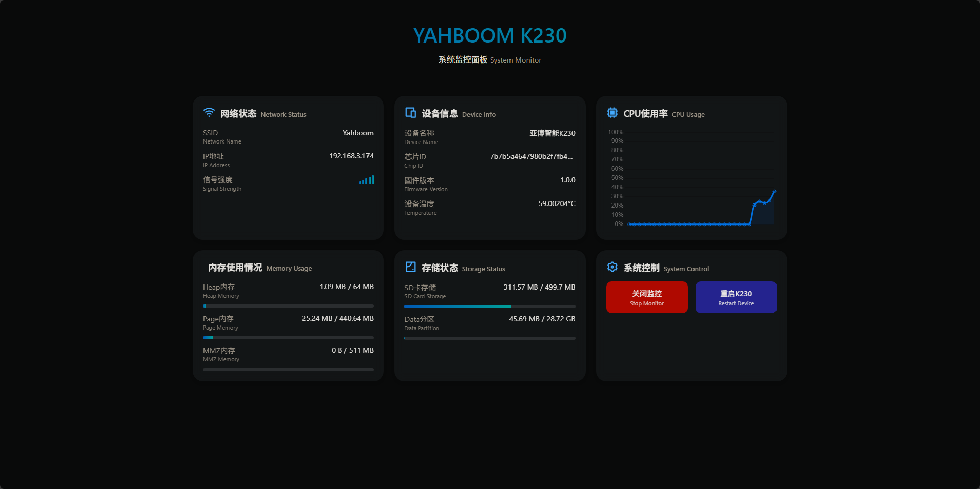Click SD value 311.57 MB / 499.7 MB

(539, 287)
